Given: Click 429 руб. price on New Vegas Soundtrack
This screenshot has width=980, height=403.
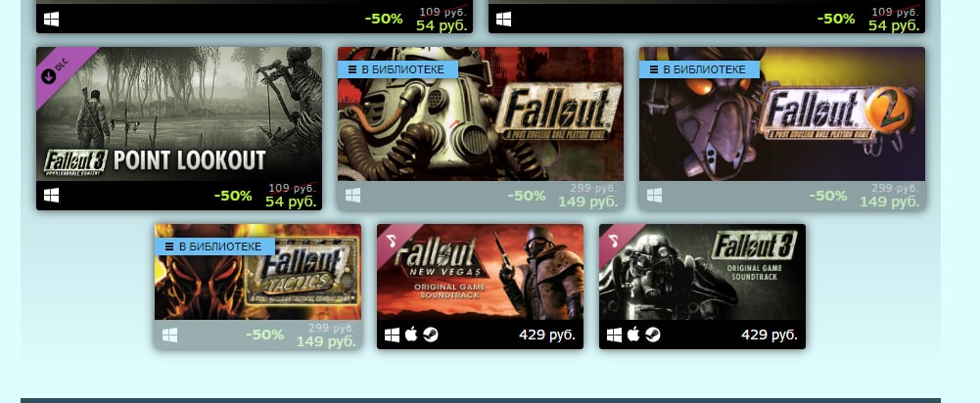Looking at the screenshot, I should coord(547,335).
